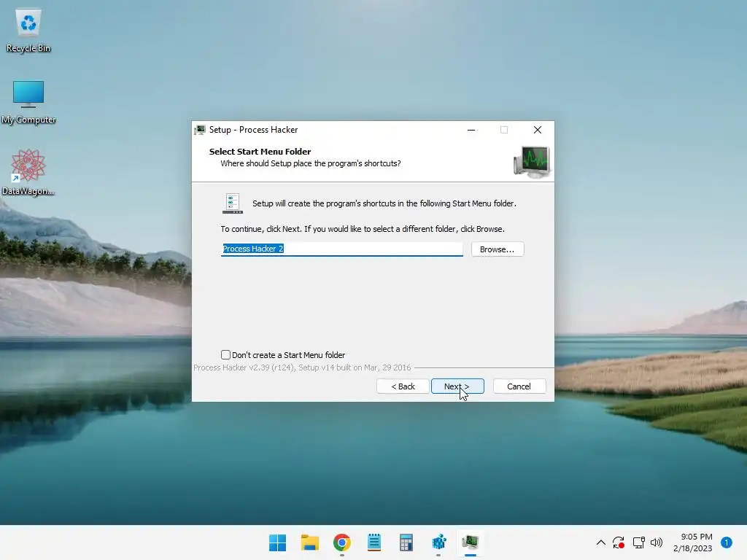Select the Process Hacker setup taskbar icon
Viewport: 747px width, 560px height.
(x=471, y=542)
